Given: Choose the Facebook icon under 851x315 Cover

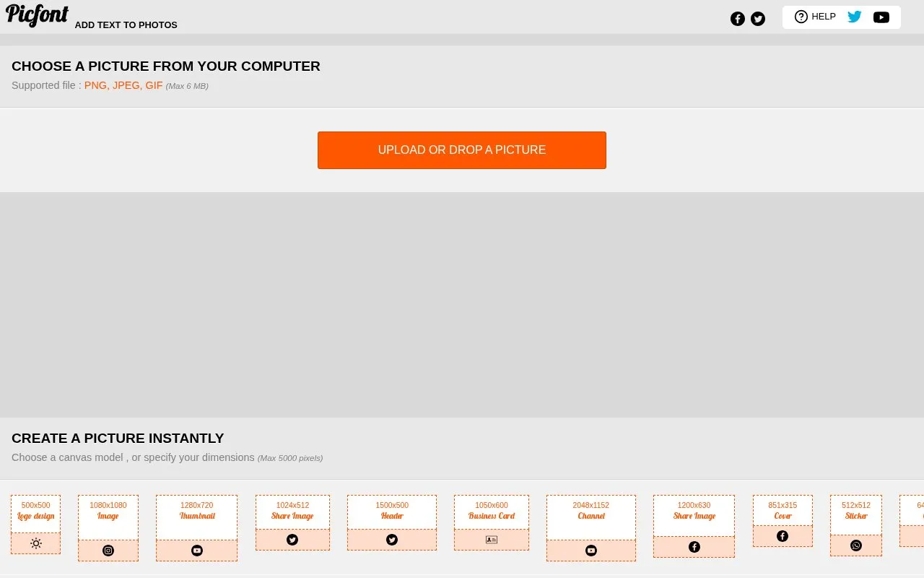Looking at the screenshot, I should point(783,536).
